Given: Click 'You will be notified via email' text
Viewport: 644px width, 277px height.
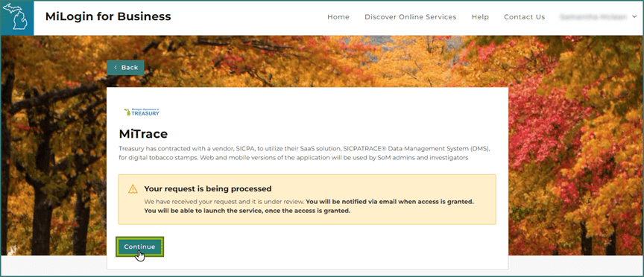Looking at the screenshot, I should (390, 202).
